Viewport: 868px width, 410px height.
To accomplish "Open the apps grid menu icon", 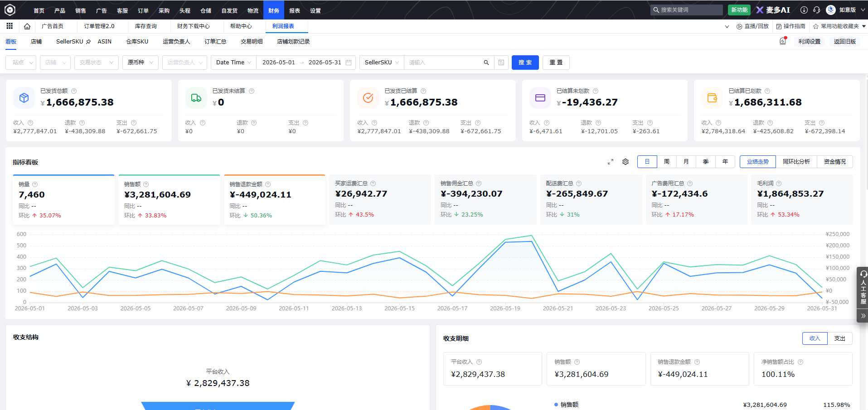I will tap(10, 26).
